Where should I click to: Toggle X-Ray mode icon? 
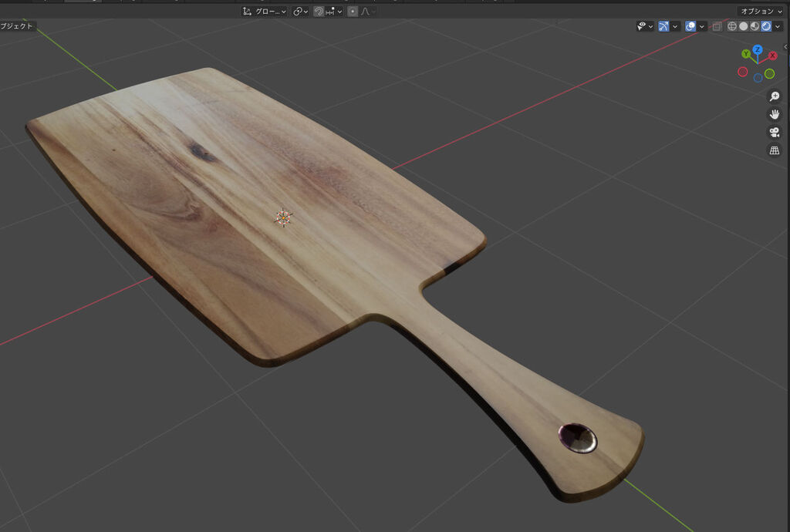tap(717, 26)
